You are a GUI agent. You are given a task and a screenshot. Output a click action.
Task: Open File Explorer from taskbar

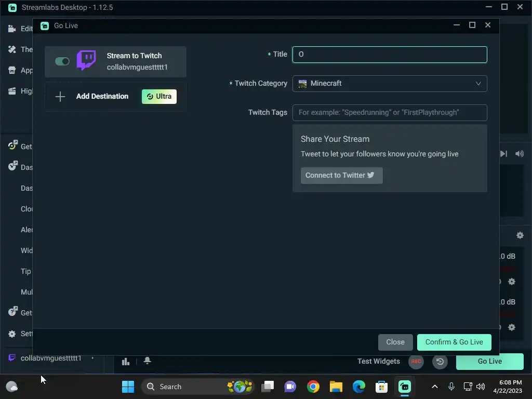pyautogui.click(x=336, y=387)
